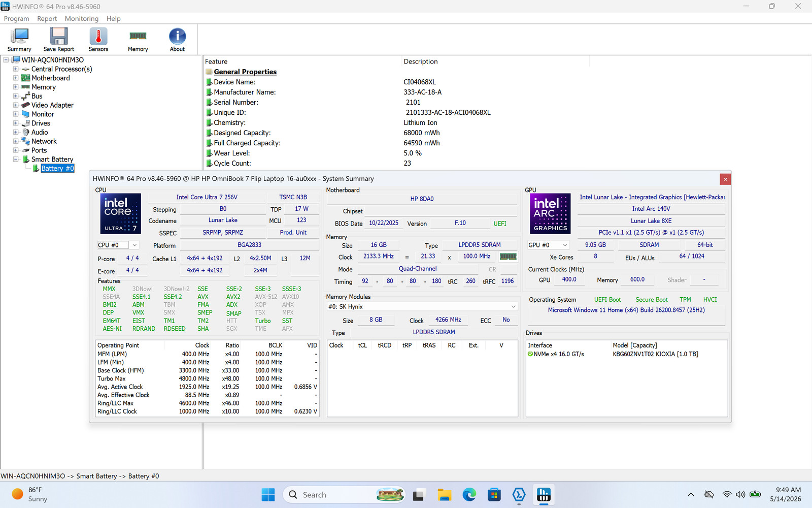Click the taskbar Search box

point(344,495)
